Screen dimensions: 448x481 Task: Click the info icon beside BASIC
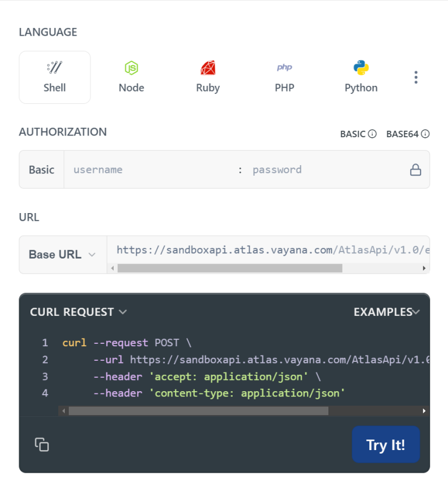point(372,134)
